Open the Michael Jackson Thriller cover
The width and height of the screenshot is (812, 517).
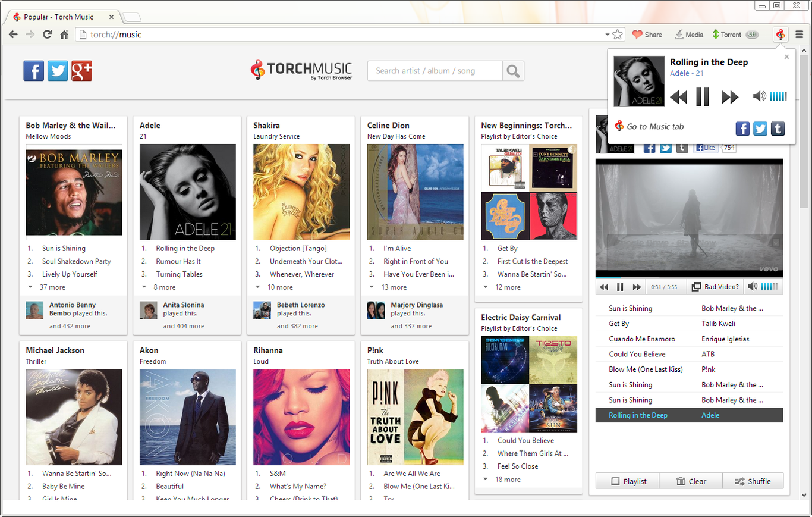pos(74,417)
